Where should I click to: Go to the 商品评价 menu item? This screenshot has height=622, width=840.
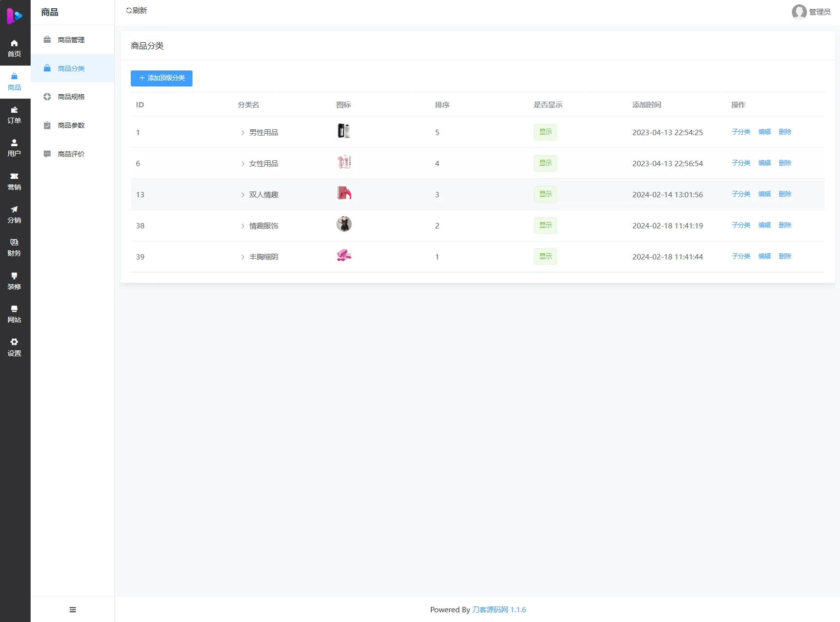click(71, 154)
